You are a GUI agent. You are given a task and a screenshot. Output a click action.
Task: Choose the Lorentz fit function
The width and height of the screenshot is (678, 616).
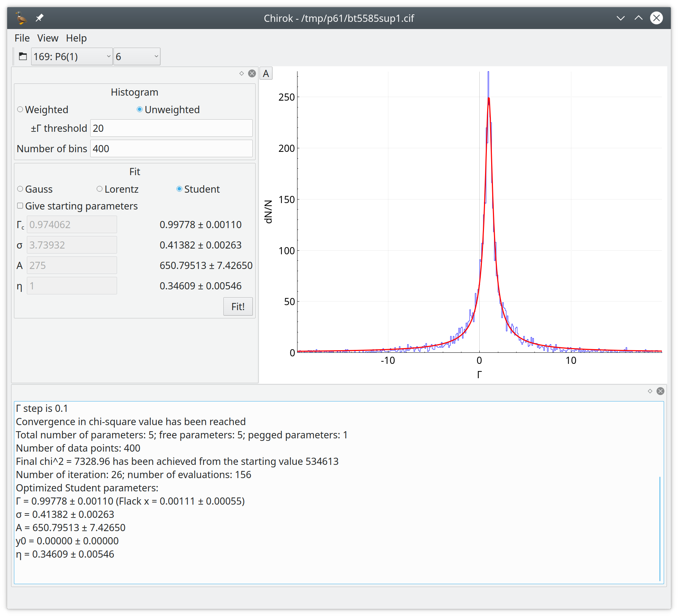117,189
